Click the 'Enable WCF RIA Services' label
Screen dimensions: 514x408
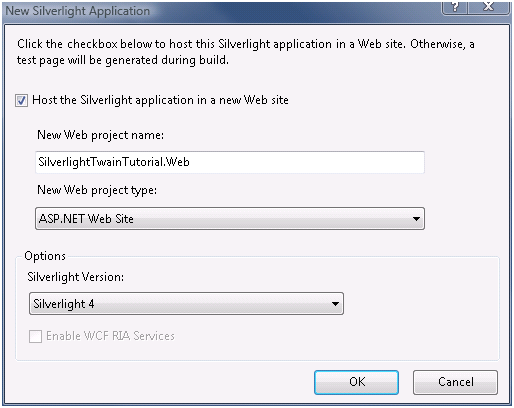point(110,336)
